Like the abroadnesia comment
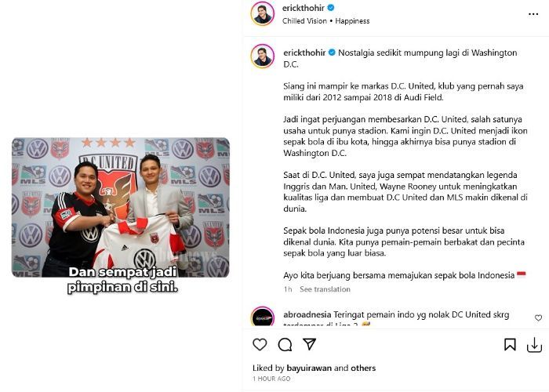This screenshot has height=392, width=549. coord(539,318)
